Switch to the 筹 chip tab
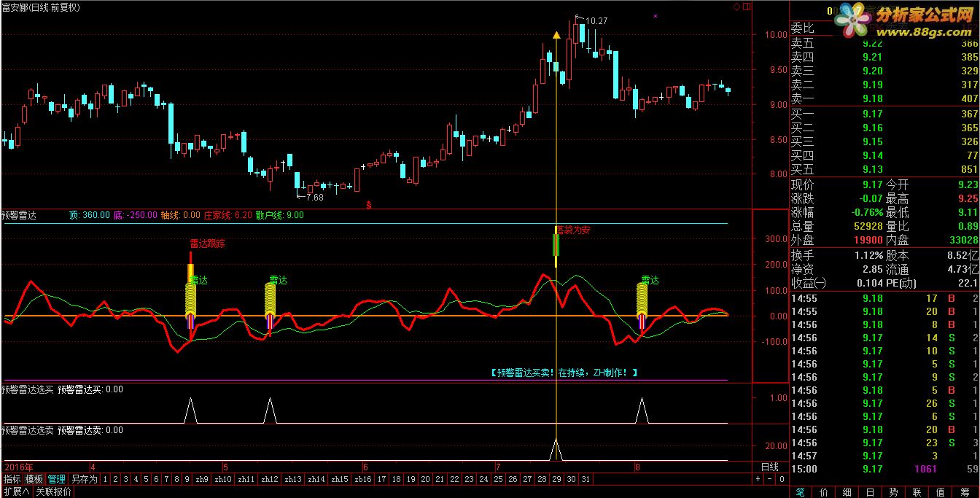This screenshot has width=980, height=498. pos(965,492)
